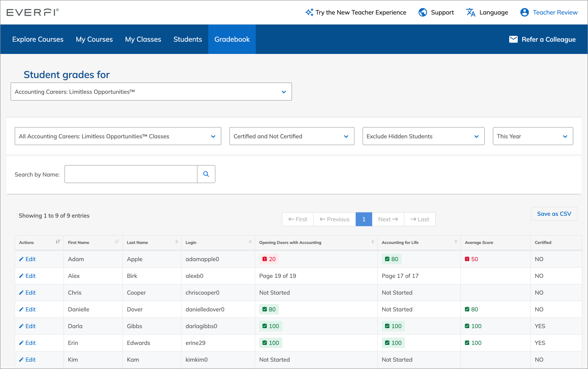
Task: Click Try the New Teacher Experience link
Action: [356, 12]
